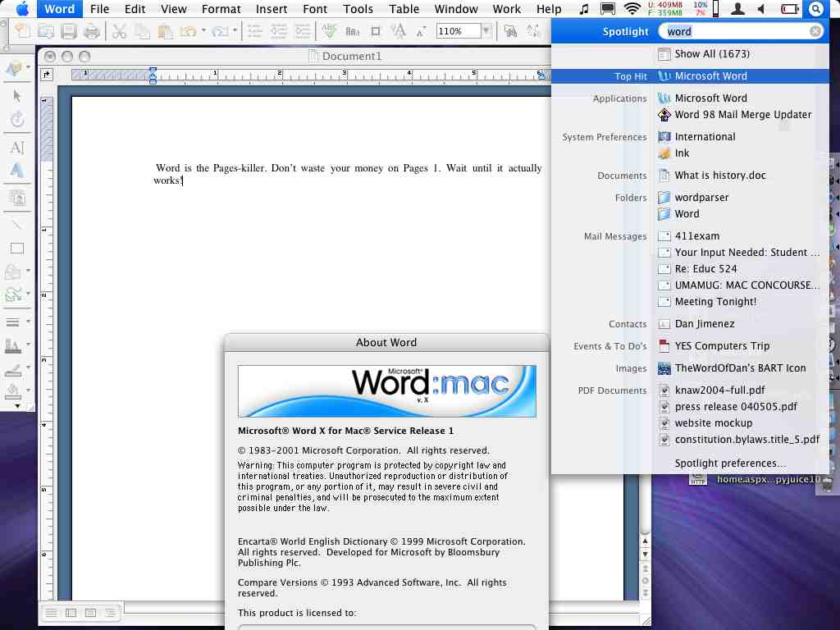The width and height of the screenshot is (840, 630).
Task: Open the Insert menu
Action: point(272,9)
